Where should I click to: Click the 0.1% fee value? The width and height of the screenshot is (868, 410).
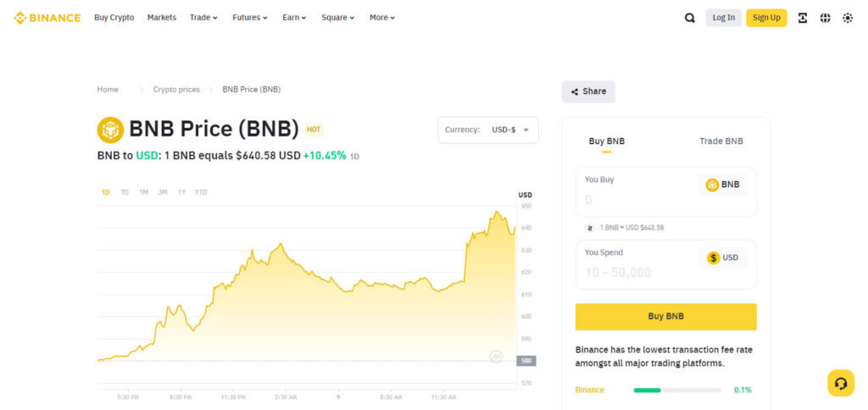[743, 390]
